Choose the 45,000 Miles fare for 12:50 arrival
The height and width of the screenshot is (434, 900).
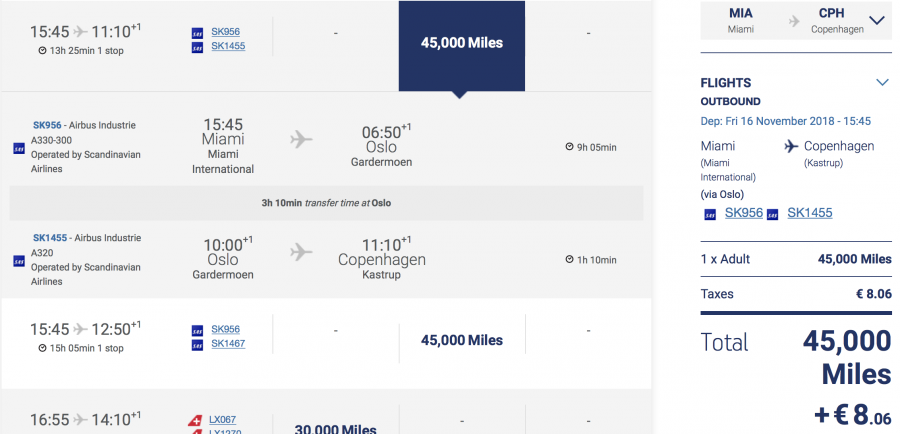click(x=461, y=340)
